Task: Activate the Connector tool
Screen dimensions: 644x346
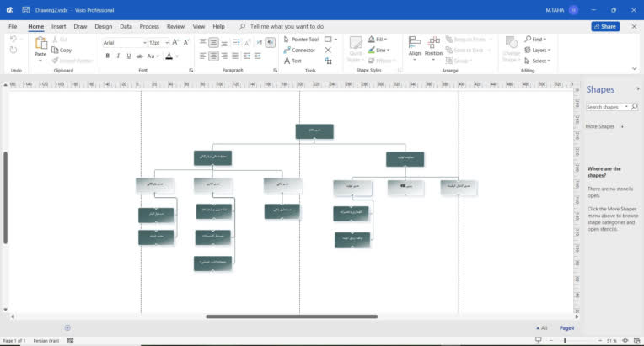Action: [299, 50]
